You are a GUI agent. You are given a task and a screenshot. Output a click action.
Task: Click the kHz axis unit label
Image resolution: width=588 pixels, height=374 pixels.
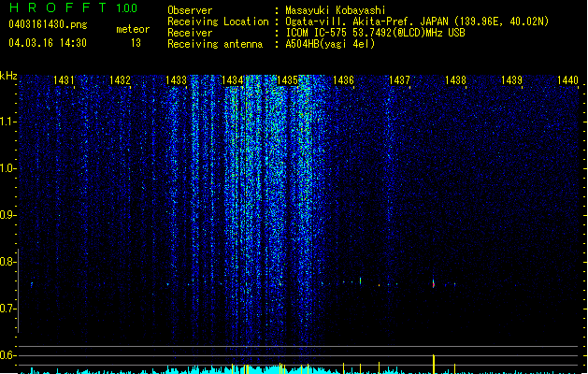point(8,76)
